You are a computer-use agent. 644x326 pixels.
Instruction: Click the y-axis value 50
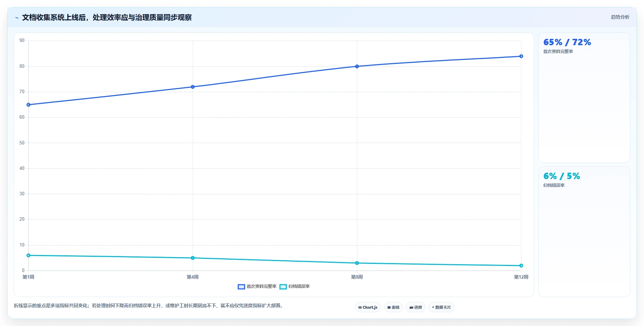coord(22,143)
